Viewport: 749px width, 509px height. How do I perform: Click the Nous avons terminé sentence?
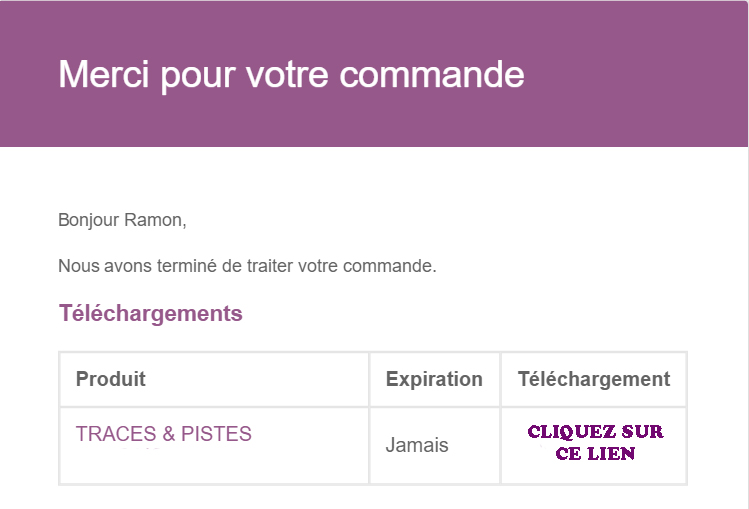click(x=247, y=265)
